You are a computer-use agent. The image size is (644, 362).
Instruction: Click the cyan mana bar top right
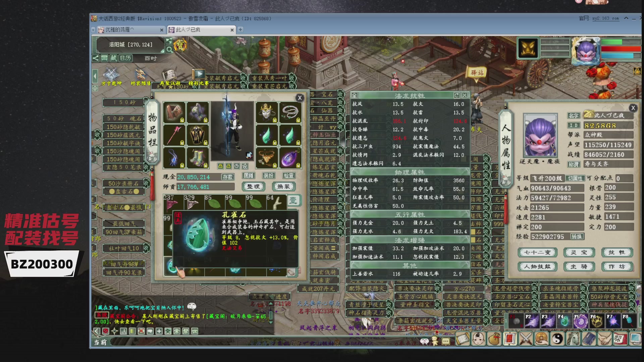pyautogui.click(x=621, y=56)
